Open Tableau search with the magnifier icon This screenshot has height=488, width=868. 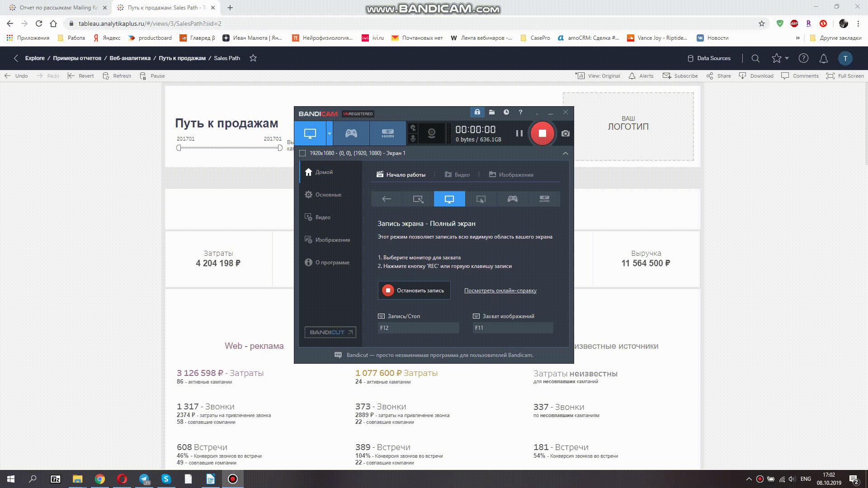pos(755,58)
